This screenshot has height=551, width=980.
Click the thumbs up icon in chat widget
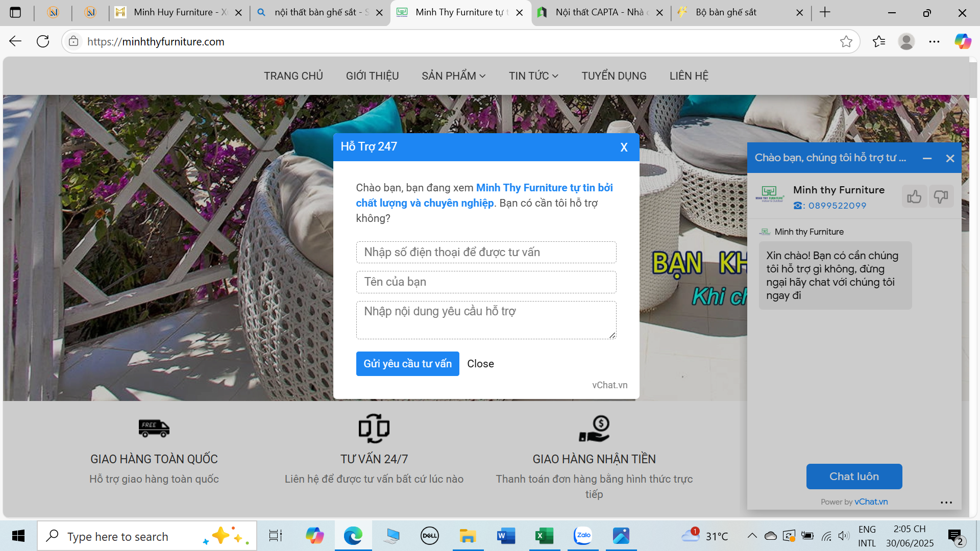[x=914, y=197]
